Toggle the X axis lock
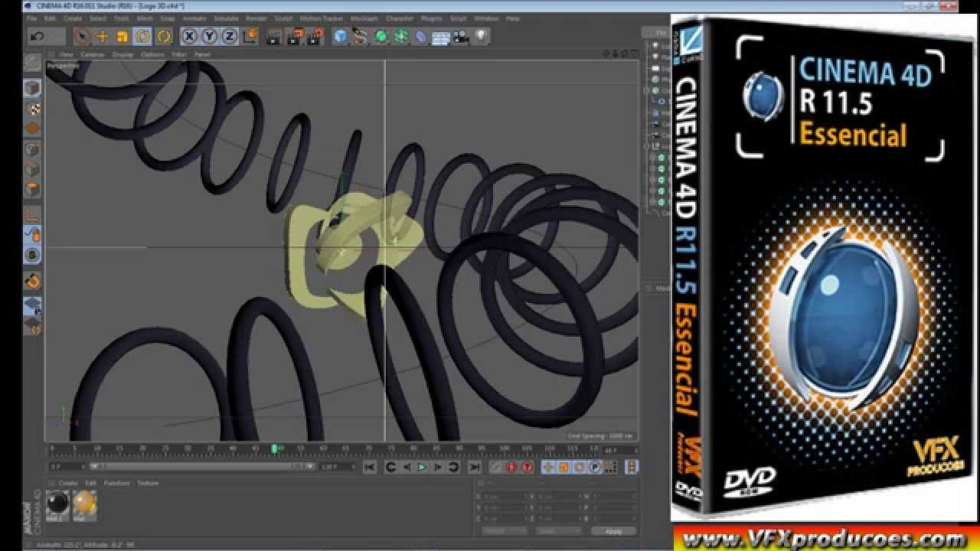The image size is (980, 551). point(189,36)
